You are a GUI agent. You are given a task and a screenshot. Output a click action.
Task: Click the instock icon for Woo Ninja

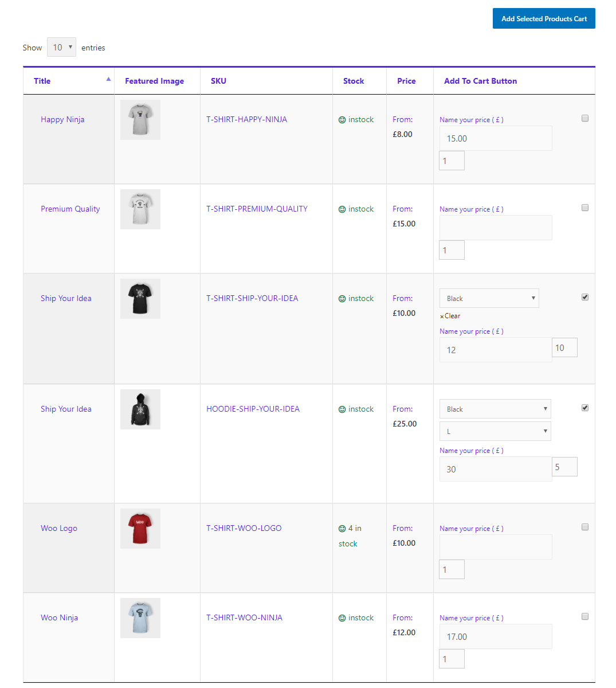[341, 617]
